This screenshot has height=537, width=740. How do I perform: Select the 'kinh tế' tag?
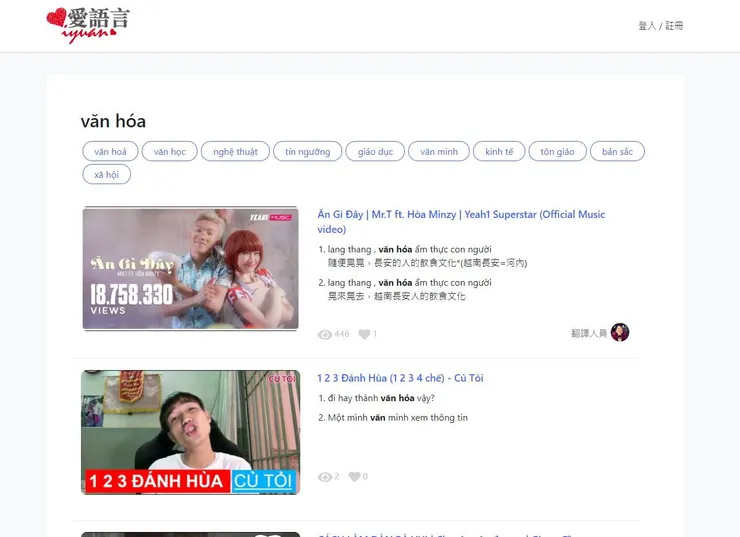point(499,151)
